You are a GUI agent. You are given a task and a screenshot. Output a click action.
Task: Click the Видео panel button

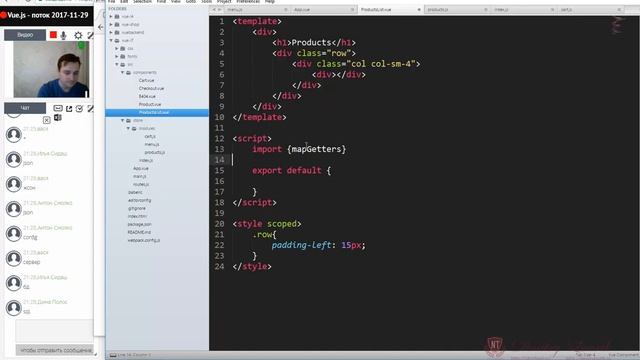pos(25,35)
